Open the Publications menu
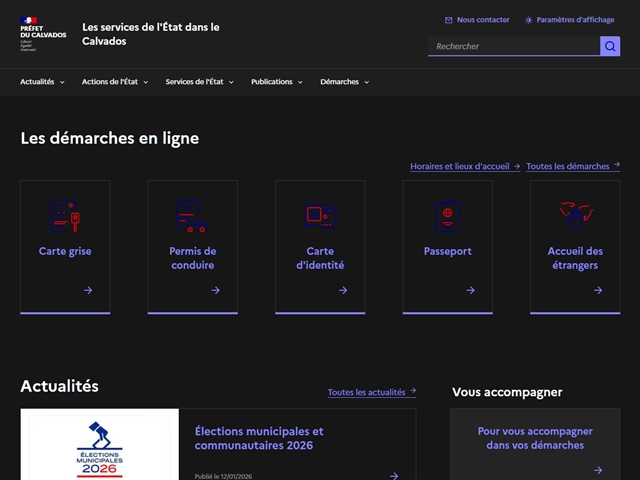640x480 pixels. click(x=276, y=82)
